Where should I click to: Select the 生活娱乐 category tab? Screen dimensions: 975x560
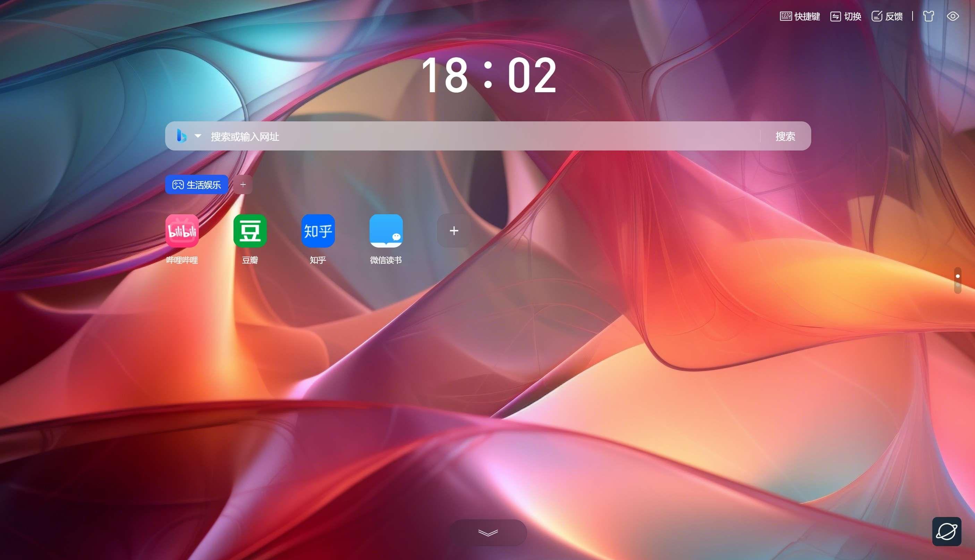197,184
